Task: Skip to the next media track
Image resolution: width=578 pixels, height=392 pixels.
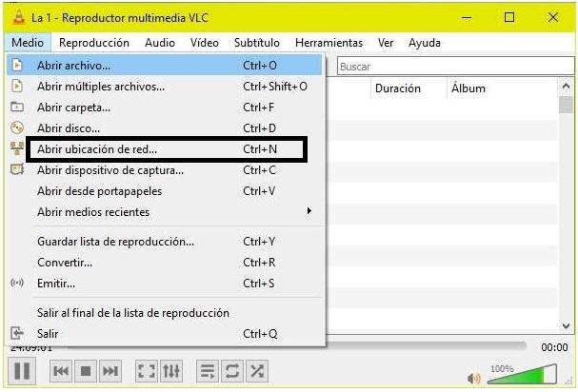Action: pyautogui.click(x=110, y=371)
